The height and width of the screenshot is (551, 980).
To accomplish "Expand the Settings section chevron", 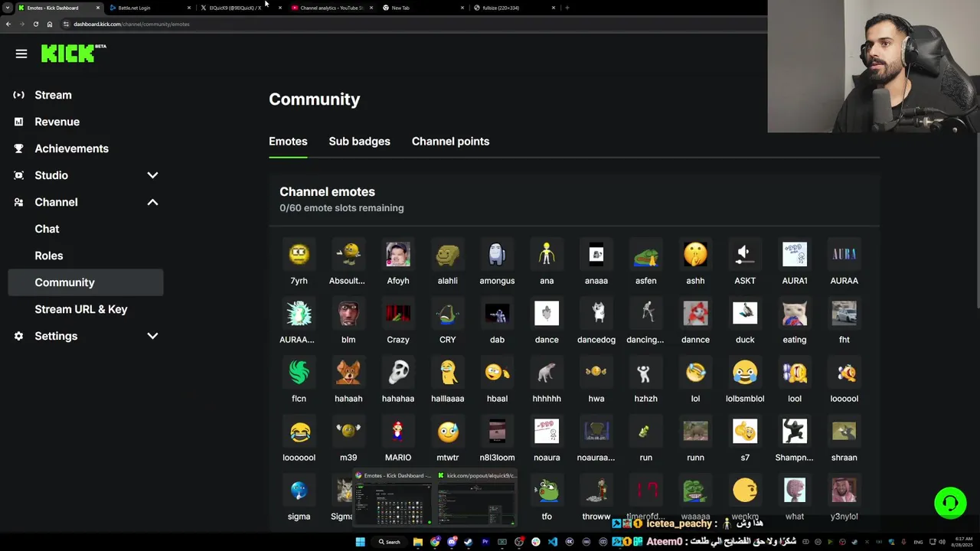I will click(152, 336).
